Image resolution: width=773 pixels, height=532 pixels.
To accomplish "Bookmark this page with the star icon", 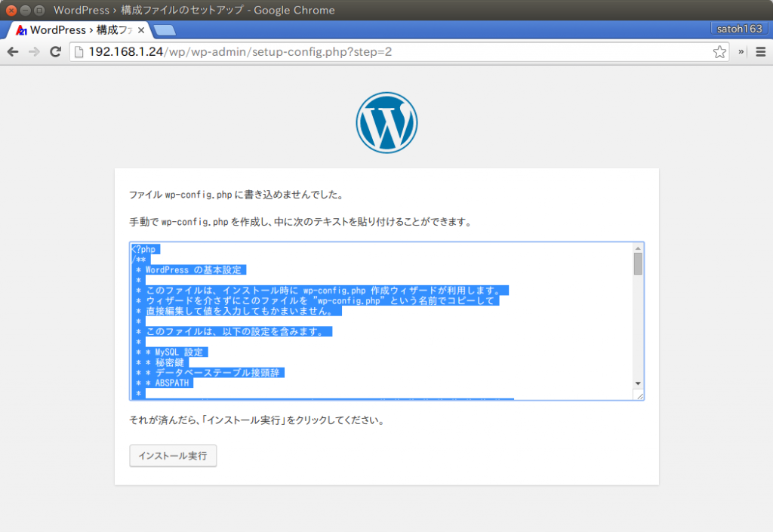I will tap(719, 52).
